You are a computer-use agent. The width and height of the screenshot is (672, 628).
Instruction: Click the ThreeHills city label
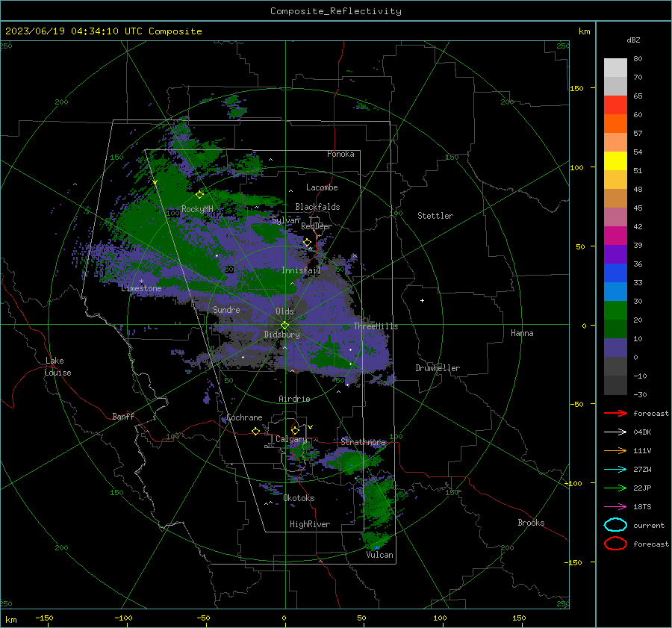coord(376,326)
